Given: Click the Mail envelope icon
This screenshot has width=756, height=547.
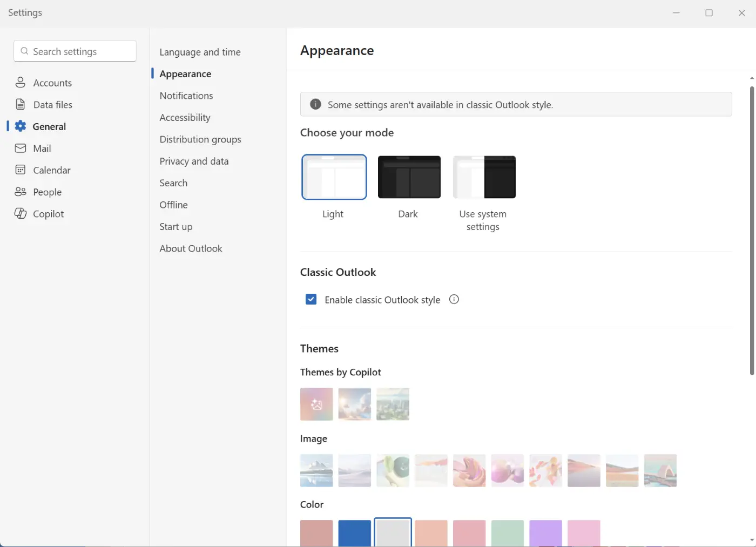Looking at the screenshot, I should (21, 148).
